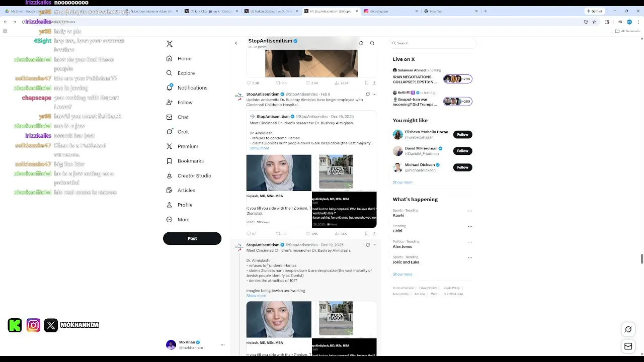Reply to the Feb 6 post

click(251, 234)
